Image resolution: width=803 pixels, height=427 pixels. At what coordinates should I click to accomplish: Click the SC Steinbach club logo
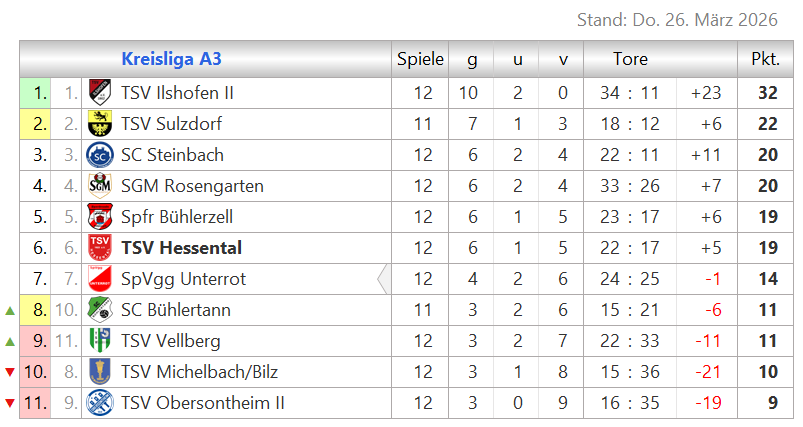pos(99,155)
